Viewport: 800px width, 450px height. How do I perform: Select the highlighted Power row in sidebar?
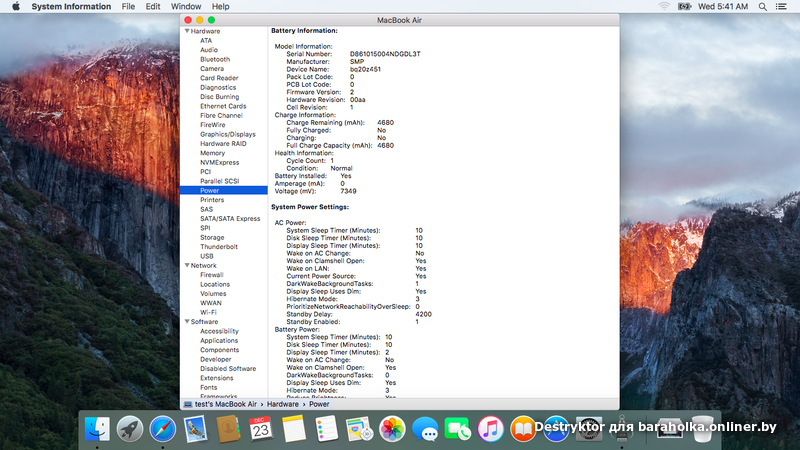[x=223, y=190]
